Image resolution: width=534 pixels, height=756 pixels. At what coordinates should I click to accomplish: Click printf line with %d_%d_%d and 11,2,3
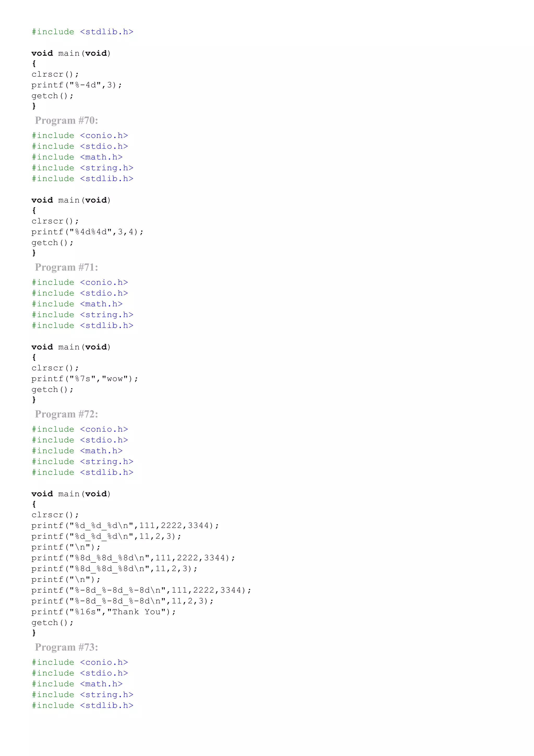click(106, 537)
